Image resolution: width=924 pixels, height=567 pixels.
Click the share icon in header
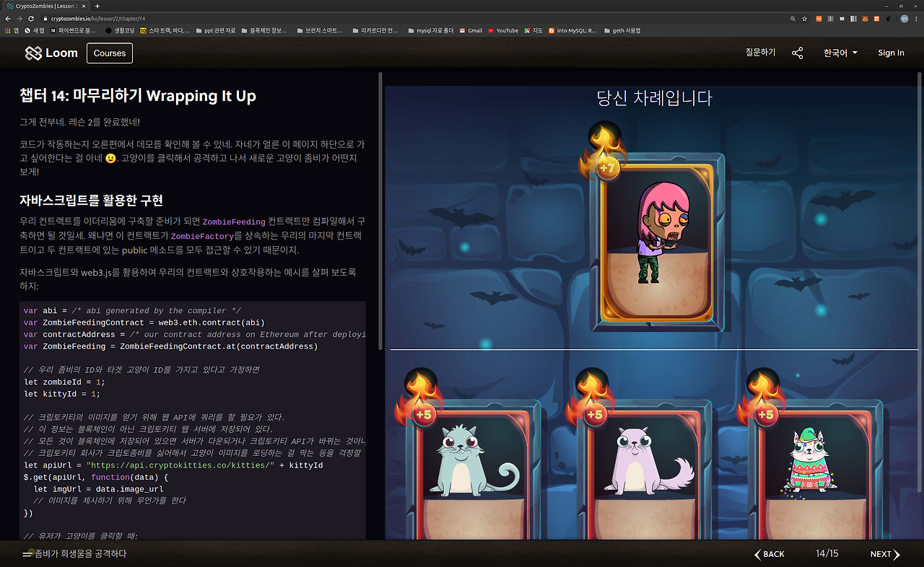click(x=797, y=53)
